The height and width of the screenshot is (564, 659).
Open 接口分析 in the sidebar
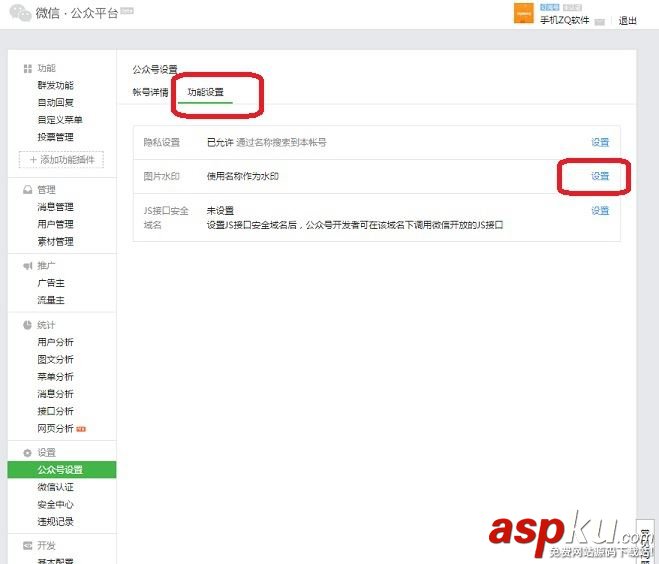pyautogui.click(x=55, y=411)
